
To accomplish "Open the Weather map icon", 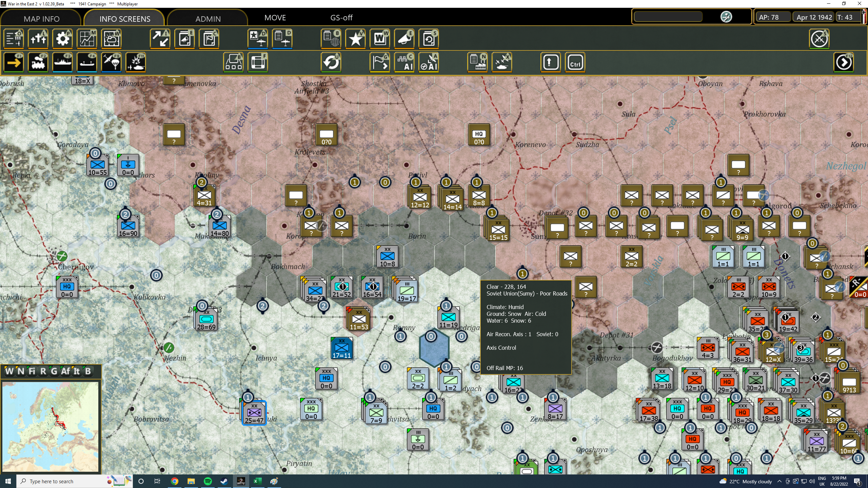I will tap(112, 39).
